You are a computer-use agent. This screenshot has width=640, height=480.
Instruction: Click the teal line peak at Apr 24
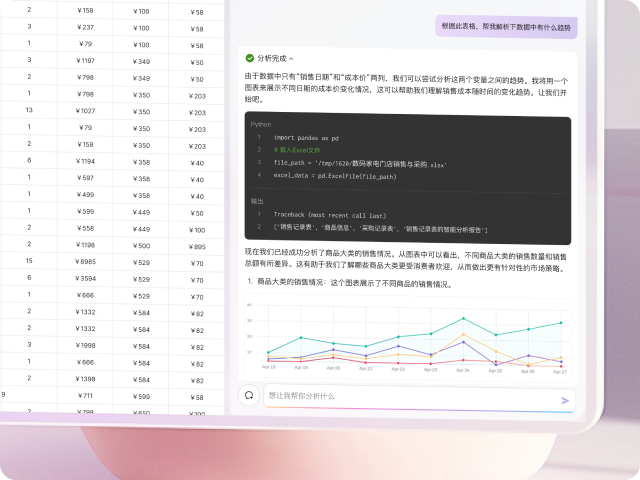(463, 318)
